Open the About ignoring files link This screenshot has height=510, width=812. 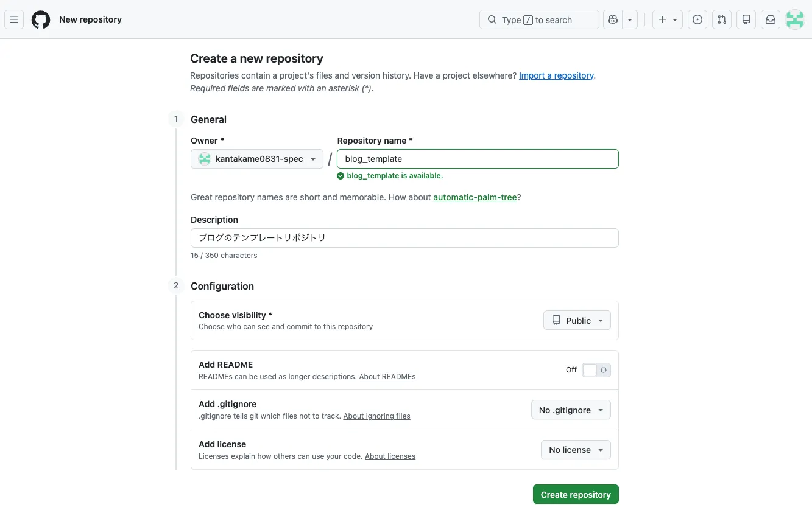376,416
